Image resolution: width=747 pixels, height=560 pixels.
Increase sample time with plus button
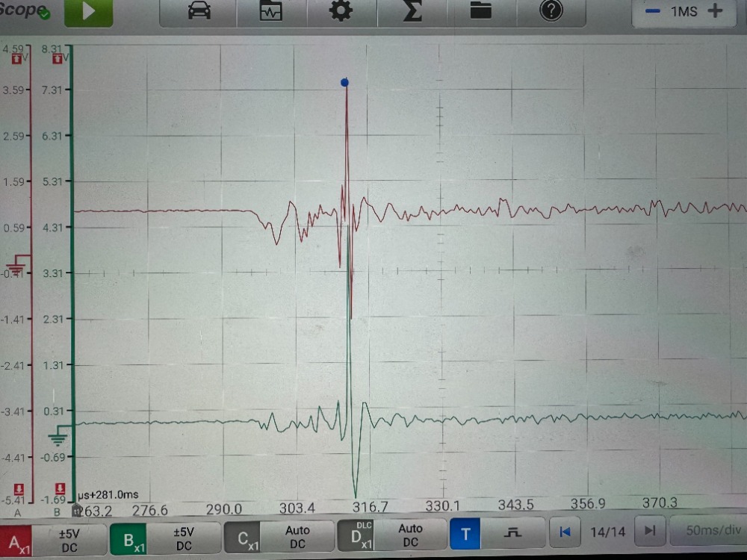coord(716,11)
